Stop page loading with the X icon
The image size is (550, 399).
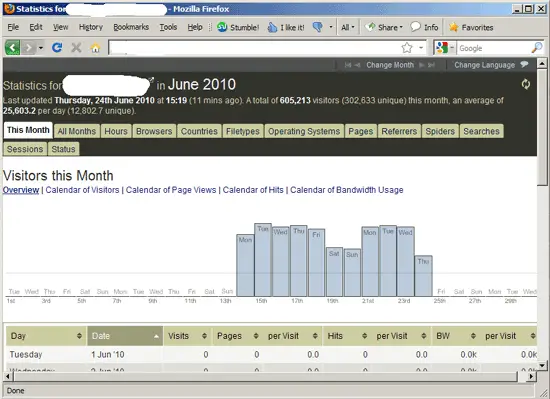click(76, 47)
